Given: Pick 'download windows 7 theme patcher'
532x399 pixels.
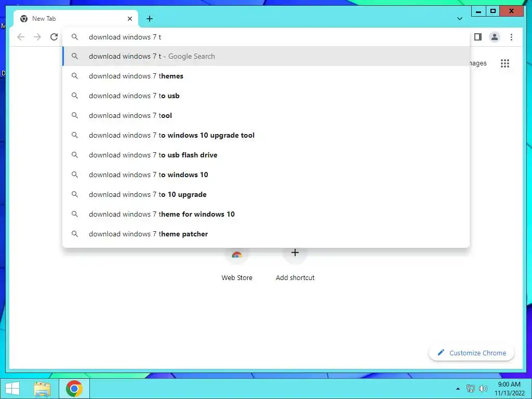Looking at the screenshot, I should 267,234.
